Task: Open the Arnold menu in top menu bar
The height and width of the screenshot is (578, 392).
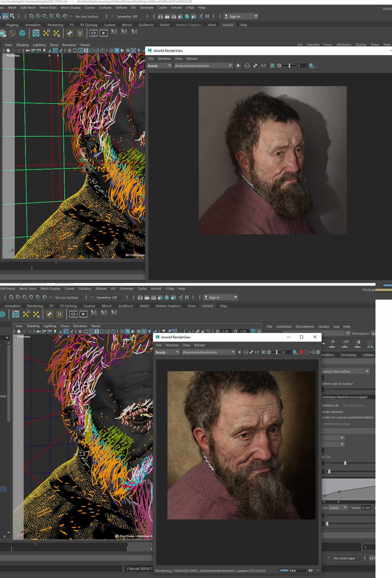Action: pyautogui.click(x=176, y=8)
